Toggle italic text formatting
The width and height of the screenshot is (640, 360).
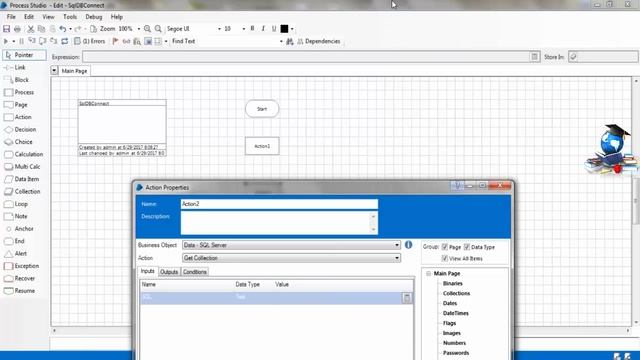tap(263, 29)
